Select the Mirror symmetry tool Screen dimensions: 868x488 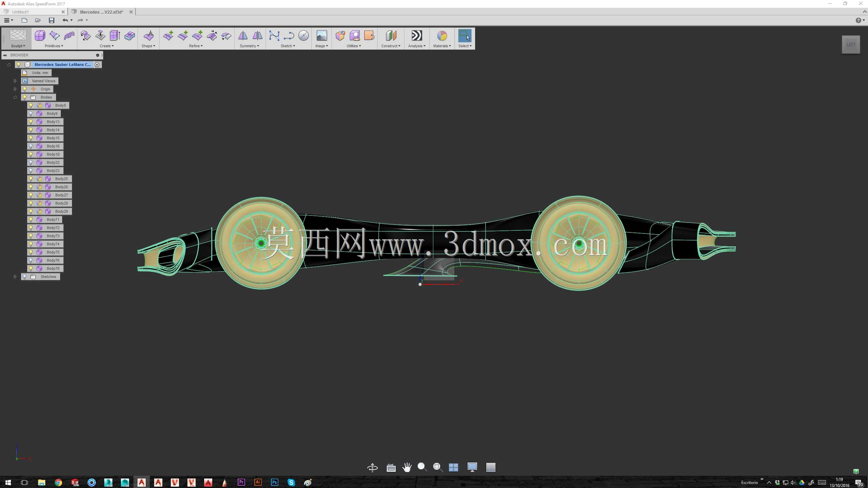(x=243, y=36)
